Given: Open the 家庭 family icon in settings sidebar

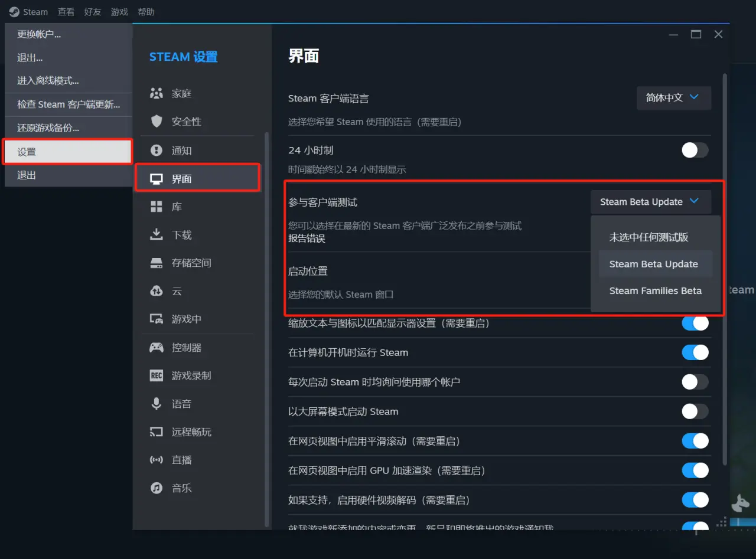Looking at the screenshot, I should [157, 93].
